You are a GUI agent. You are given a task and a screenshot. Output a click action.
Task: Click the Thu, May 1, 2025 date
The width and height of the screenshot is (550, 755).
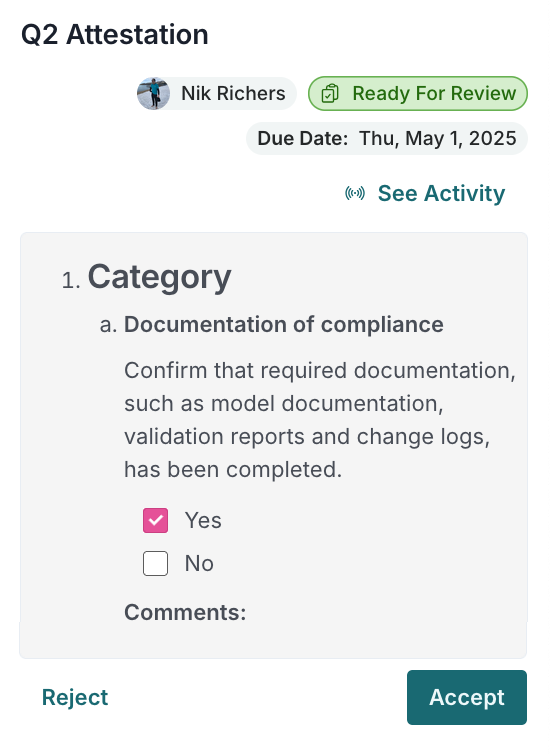438,139
